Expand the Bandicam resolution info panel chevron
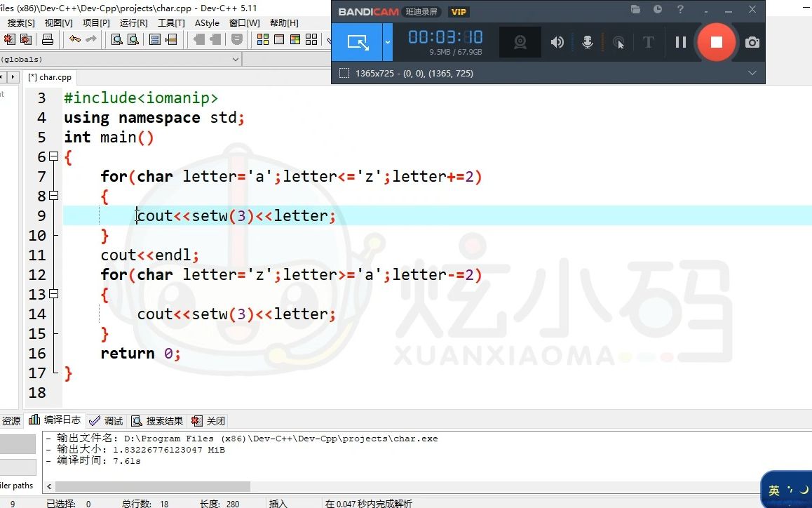812x508 pixels. point(752,73)
